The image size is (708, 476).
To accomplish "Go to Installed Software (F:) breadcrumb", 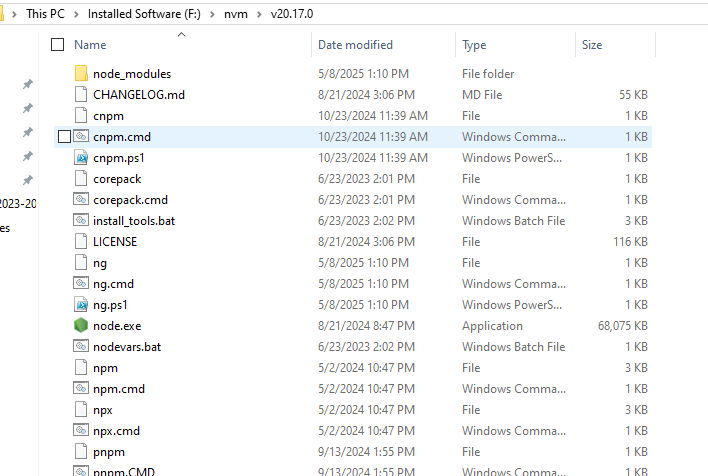I will (144, 14).
